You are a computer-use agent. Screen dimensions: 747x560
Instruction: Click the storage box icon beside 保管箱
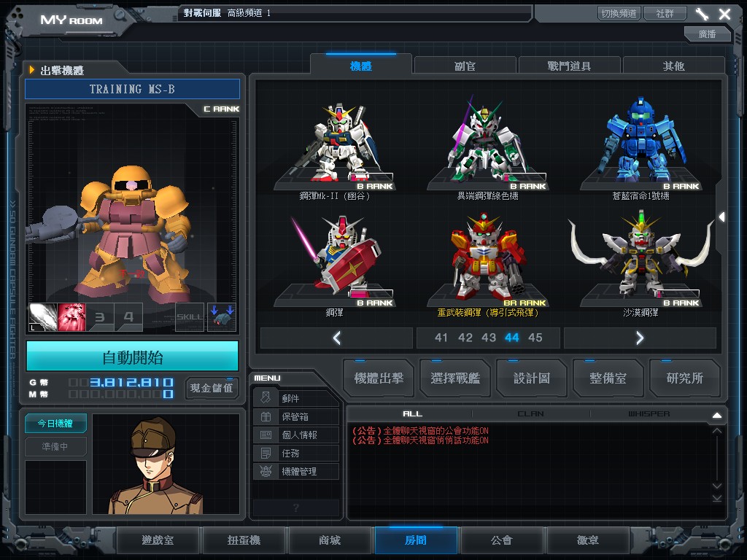pyautogui.click(x=266, y=416)
